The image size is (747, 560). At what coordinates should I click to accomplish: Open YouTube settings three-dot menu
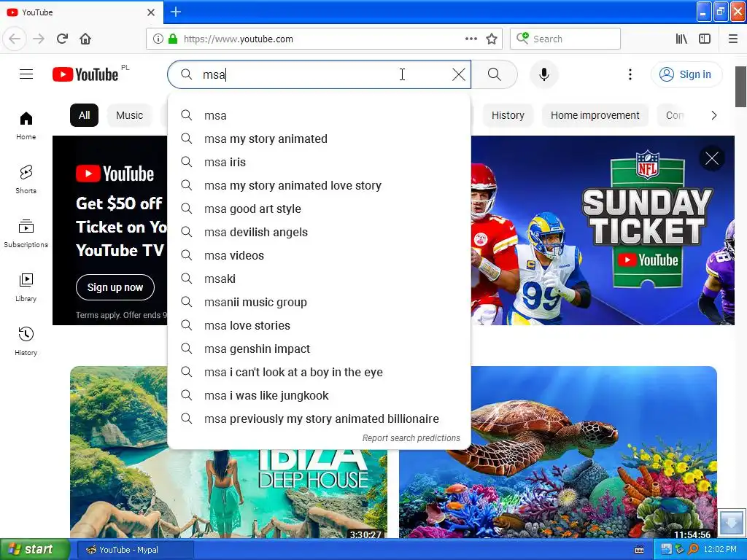pyautogui.click(x=630, y=74)
